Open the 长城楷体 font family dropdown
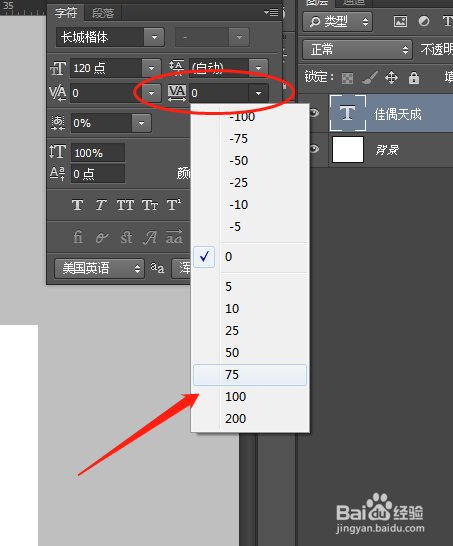 [154, 37]
